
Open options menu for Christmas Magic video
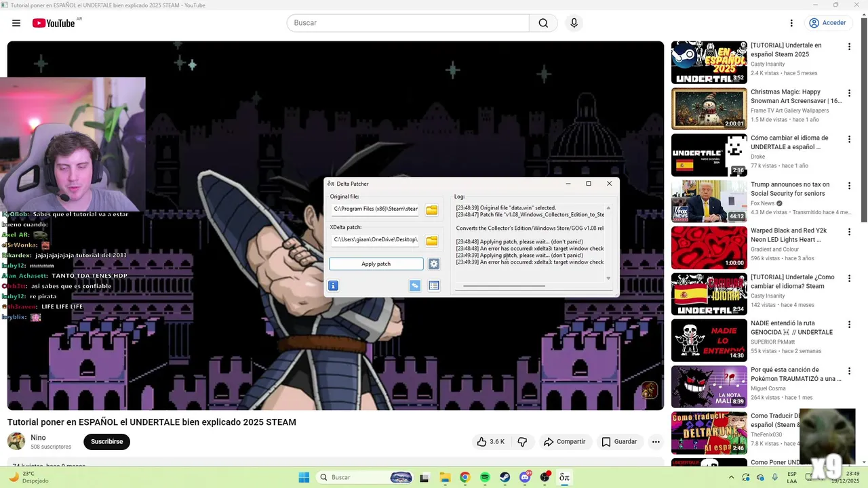coord(849,93)
